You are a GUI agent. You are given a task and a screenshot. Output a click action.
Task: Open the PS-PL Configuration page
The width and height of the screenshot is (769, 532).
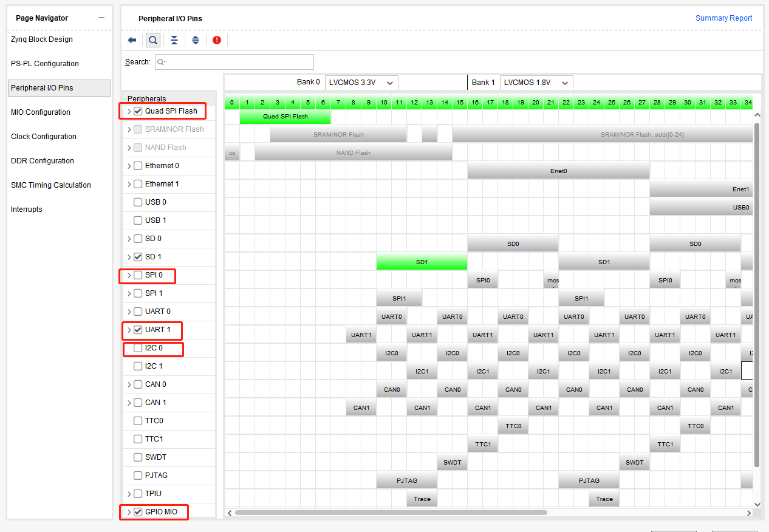tap(45, 64)
